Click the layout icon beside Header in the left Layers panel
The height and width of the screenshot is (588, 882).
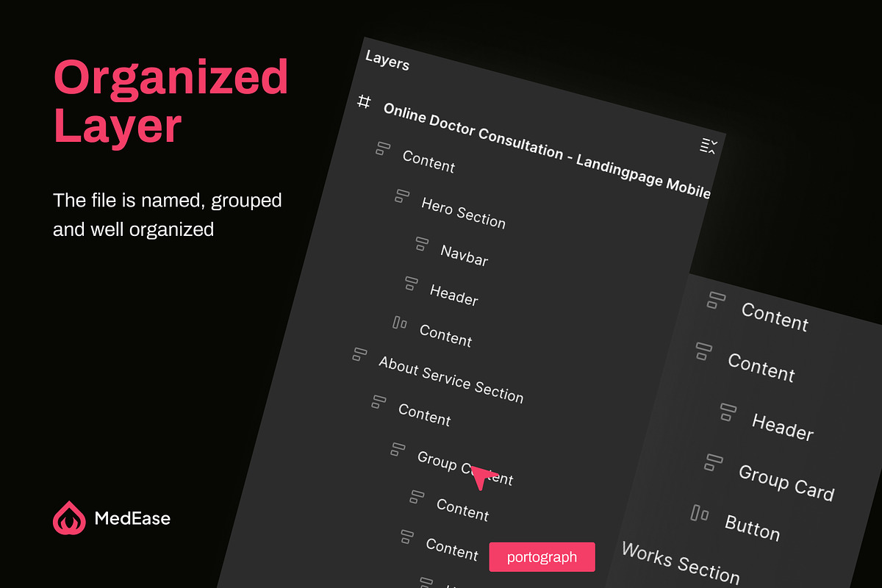click(411, 283)
